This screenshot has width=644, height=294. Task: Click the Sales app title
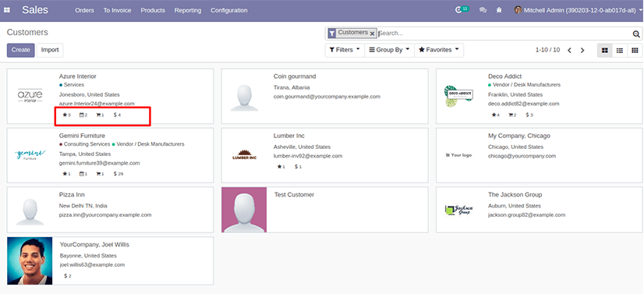click(x=35, y=10)
